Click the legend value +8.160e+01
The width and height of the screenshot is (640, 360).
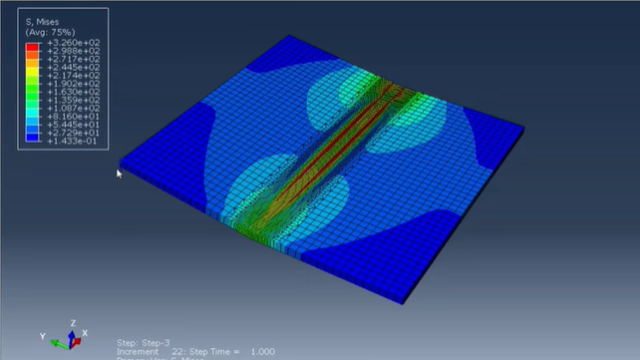point(73,116)
